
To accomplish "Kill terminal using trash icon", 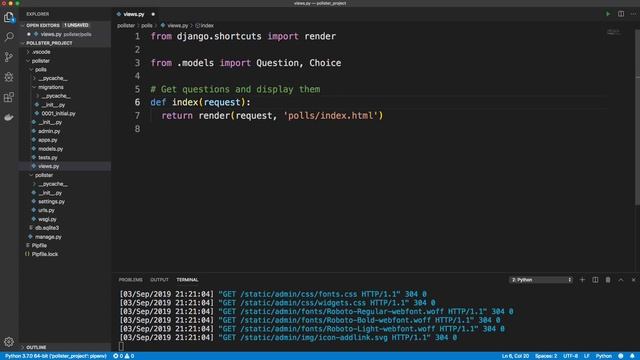I will pyautogui.click(x=608, y=280).
